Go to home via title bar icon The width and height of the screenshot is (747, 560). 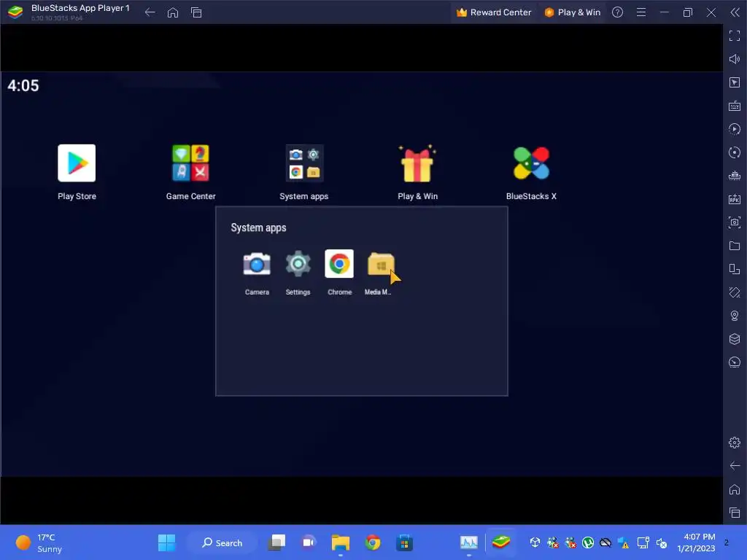pyautogui.click(x=173, y=12)
